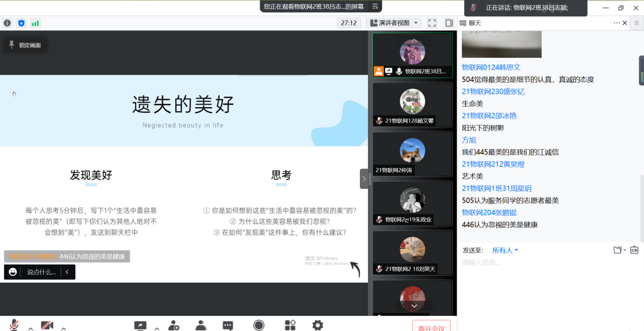Viewport: 644px width, 331px height.
Task: Click muted mic icon on 朱政业 tile
Action: pos(379,220)
